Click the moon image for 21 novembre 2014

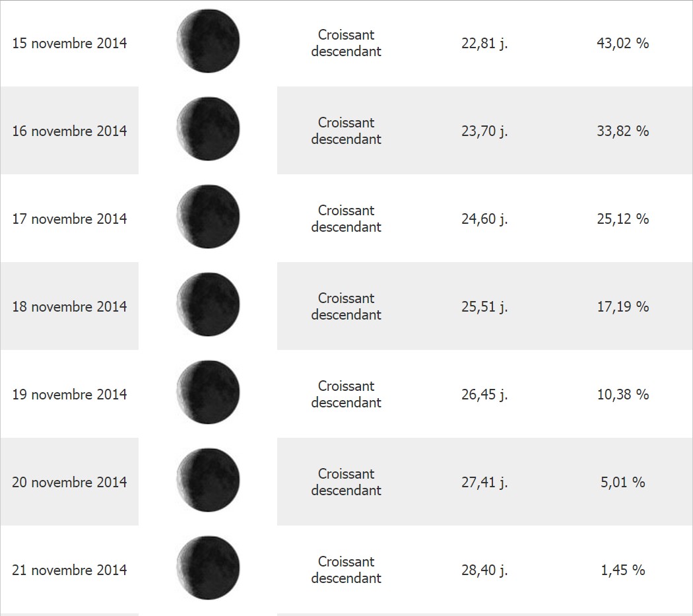coord(208,568)
